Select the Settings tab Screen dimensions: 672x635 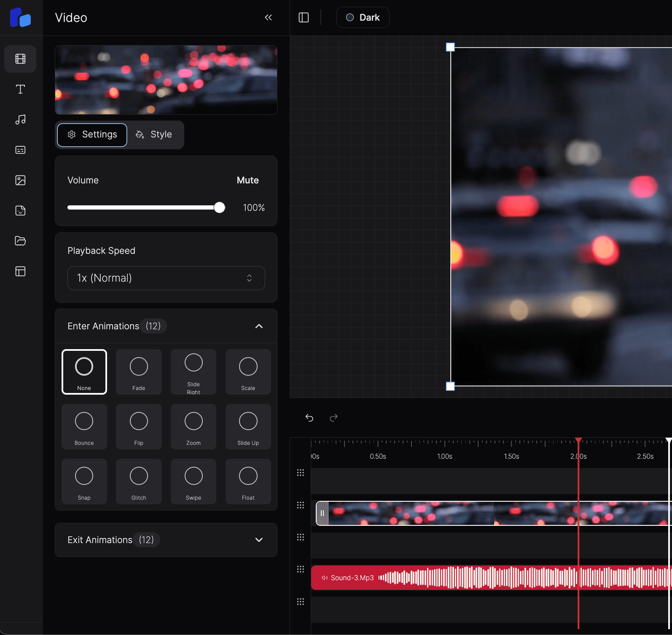(92, 135)
